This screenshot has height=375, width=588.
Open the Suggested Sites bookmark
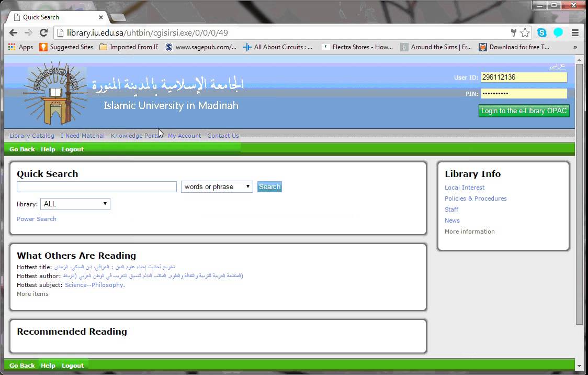(x=66, y=47)
